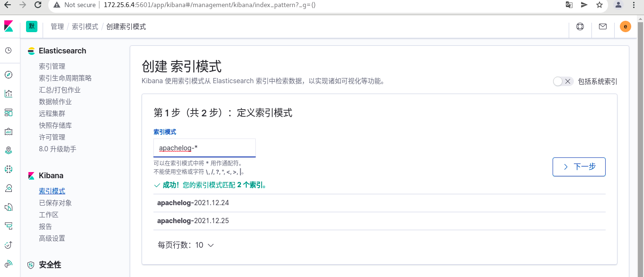644x277 pixels.
Task: Open the help lifebuoy icon
Action: click(580, 26)
